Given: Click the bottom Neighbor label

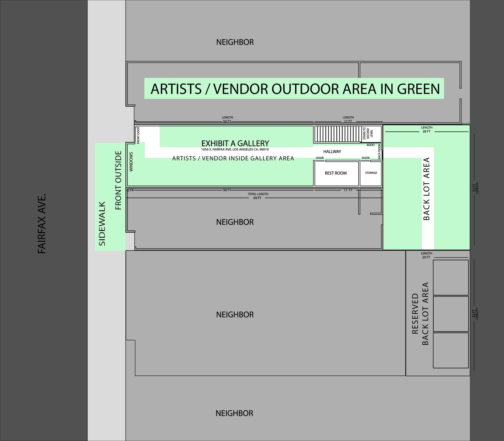Looking at the screenshot, I should coord(234,413).
